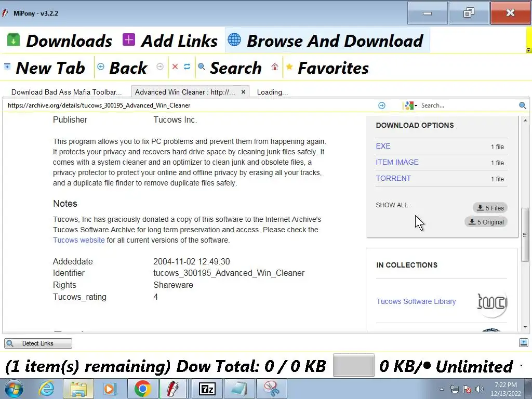
Task: Close the Advanced Win Cleaner tab
Action: [243, 92]
